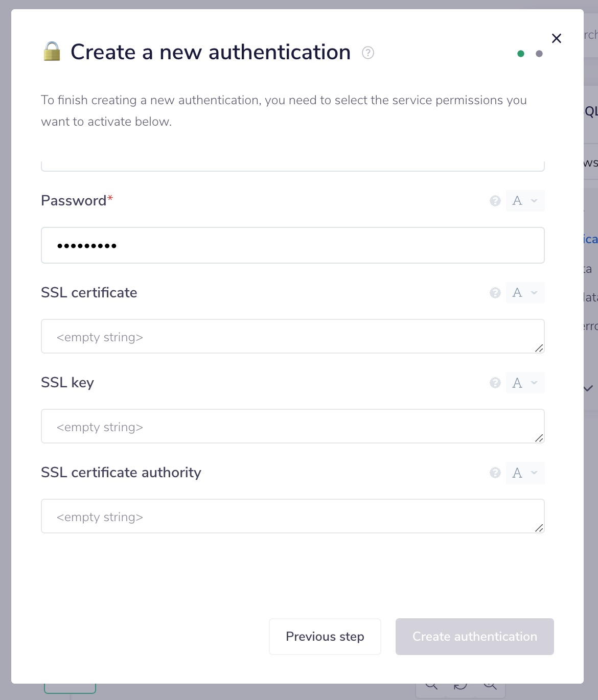Click into the SSL key text area

pos(292,427)
